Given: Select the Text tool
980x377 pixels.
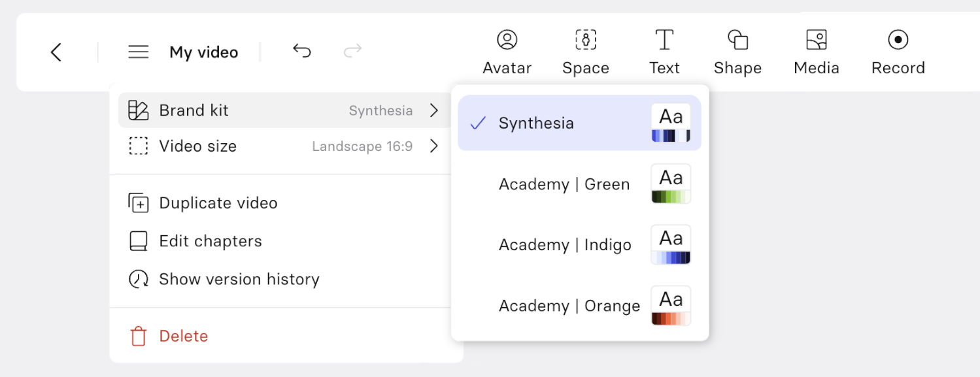Looking at the screenshot, I should tap(664, 52).
